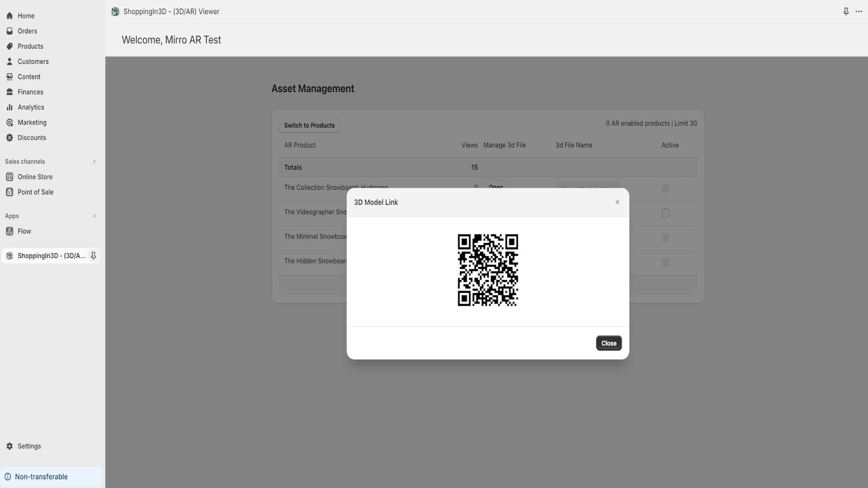Click the Totals row value 15
Viewport: 868px width, 488px height.
(475, 168)
